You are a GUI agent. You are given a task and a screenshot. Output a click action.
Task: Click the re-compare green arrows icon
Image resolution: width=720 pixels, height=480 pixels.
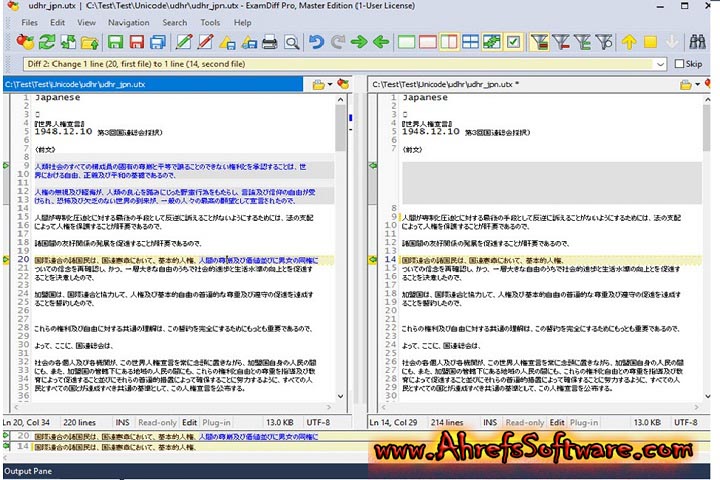pos(47,42)
